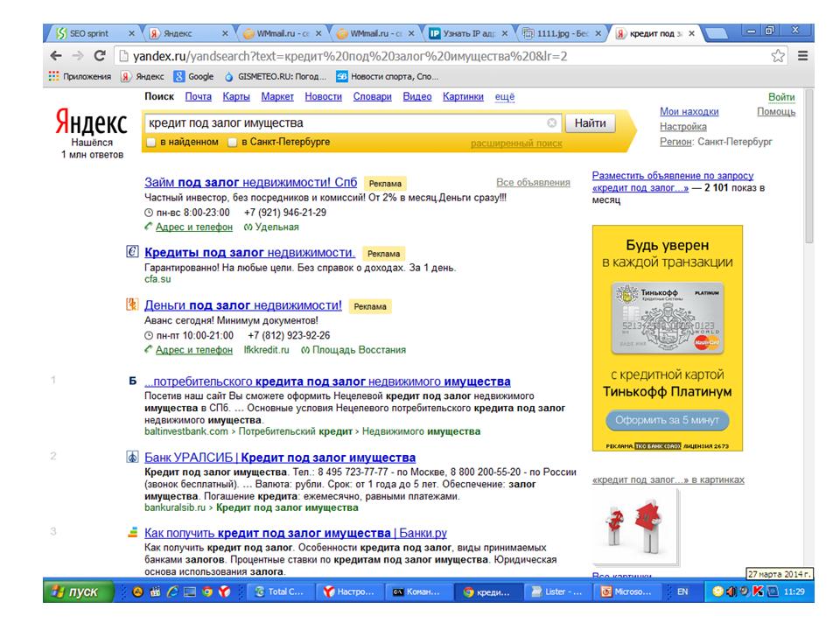This screenshot has width=840, height=630.
Task: Click Kaspersky tray icon
Action: (758, 591)
